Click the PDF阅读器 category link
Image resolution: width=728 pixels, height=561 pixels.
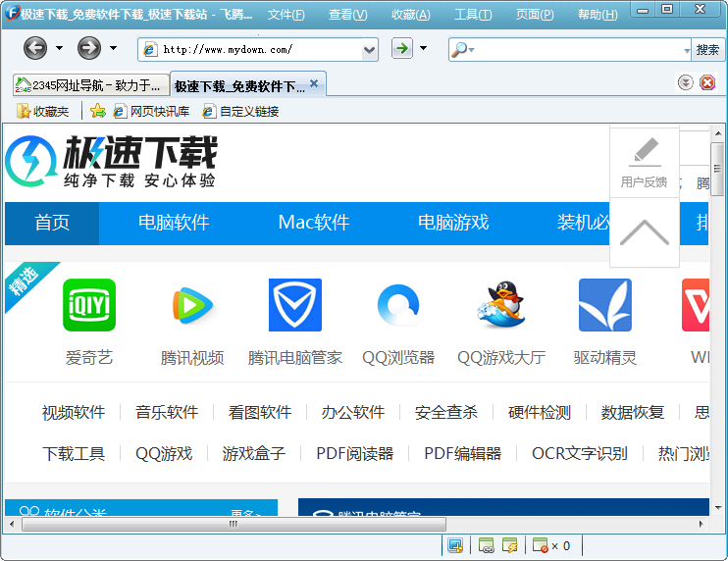point(354,453)
